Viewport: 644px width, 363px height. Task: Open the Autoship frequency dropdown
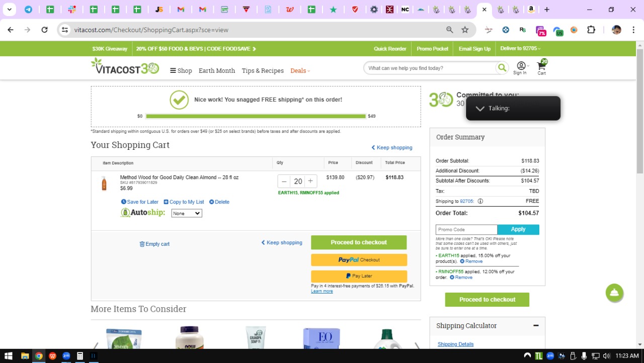(187, 213)
